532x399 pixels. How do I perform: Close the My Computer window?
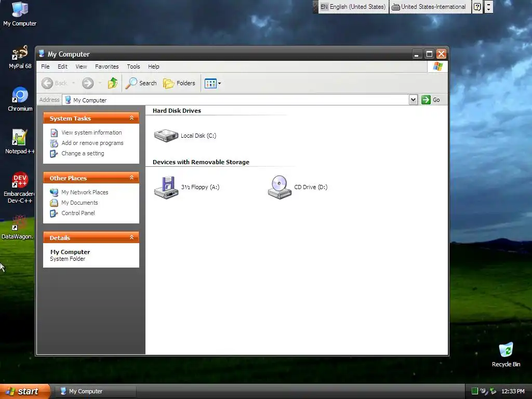(x=441, y=54)
